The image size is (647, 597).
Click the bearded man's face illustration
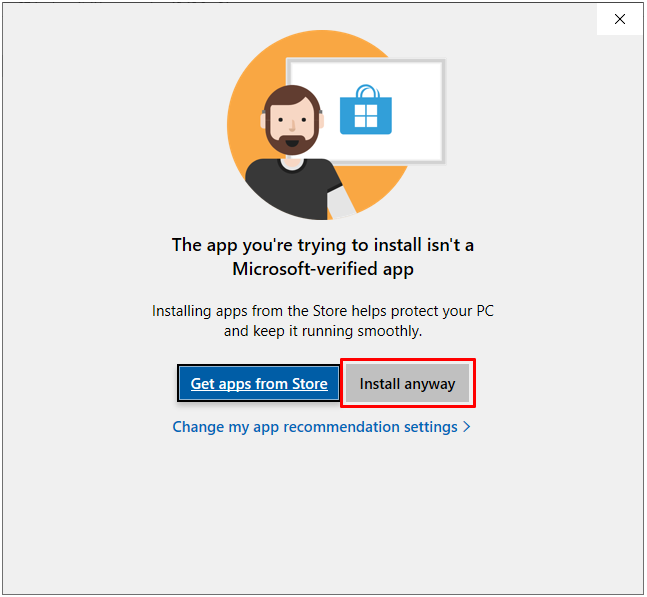292,120
